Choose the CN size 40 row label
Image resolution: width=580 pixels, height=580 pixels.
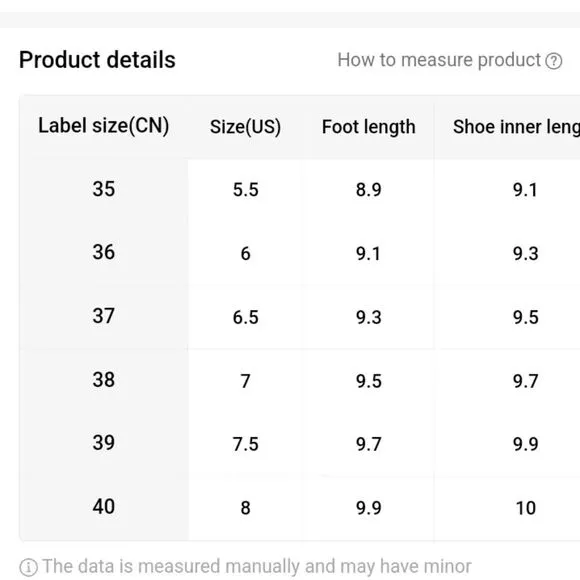point(104,507)
